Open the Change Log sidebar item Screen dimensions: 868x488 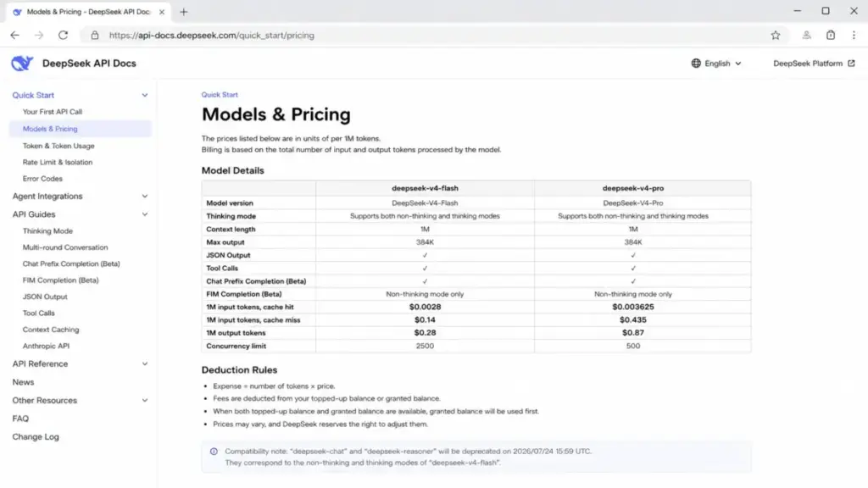click(36, 436)
